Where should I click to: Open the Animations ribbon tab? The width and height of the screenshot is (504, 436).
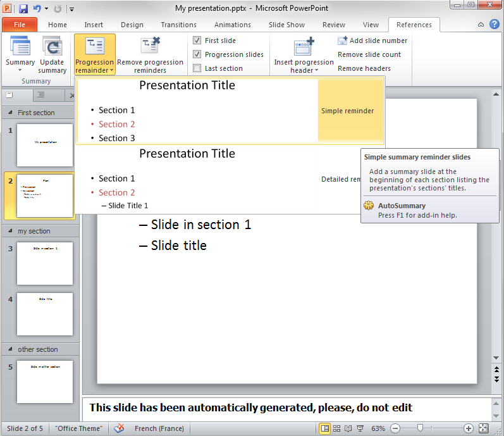tap(232, 25)
